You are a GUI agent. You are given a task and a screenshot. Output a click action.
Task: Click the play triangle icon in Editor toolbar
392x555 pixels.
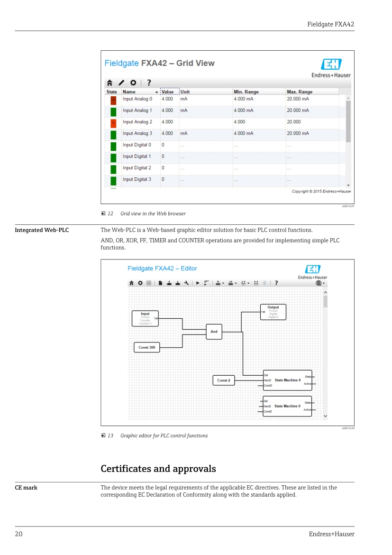(198, 283)
